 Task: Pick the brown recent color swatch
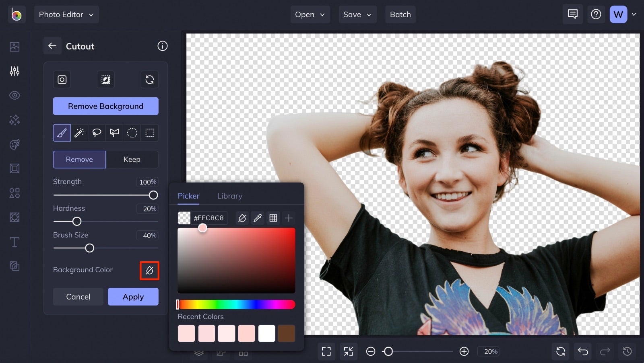point(287,333)
